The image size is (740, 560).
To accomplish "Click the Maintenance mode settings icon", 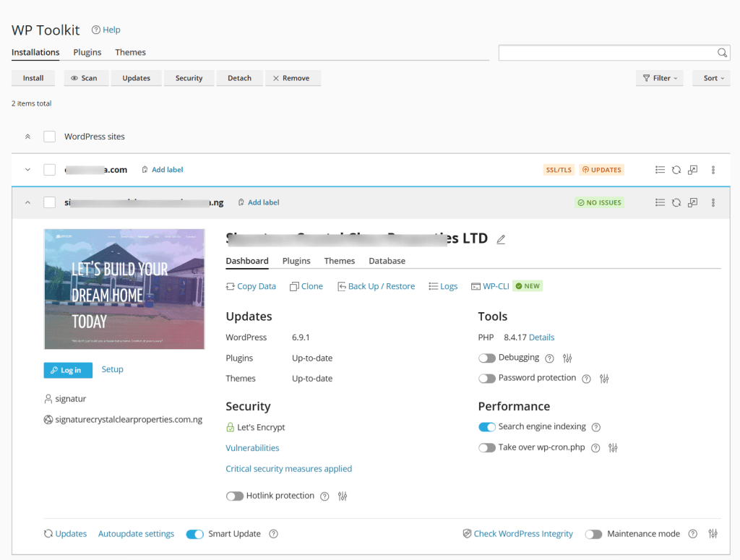I will pyautogui.click(x=713, y=533).
